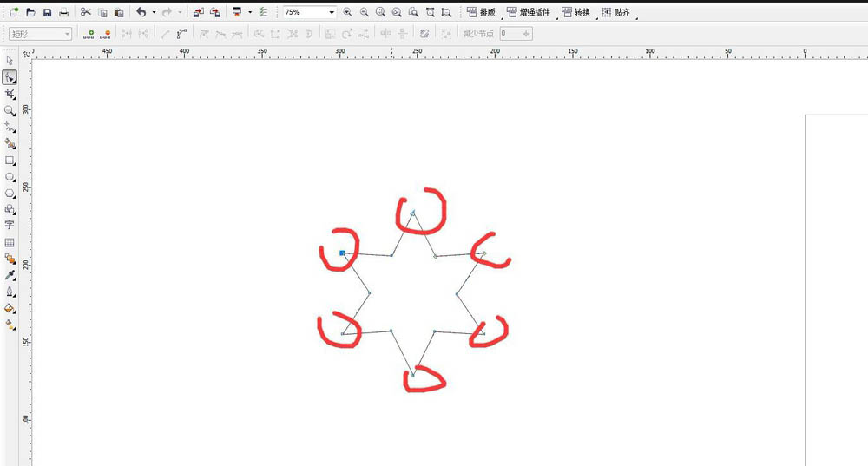Create a new document with New icon
This screenshot has width=868, height=466.
14,12
